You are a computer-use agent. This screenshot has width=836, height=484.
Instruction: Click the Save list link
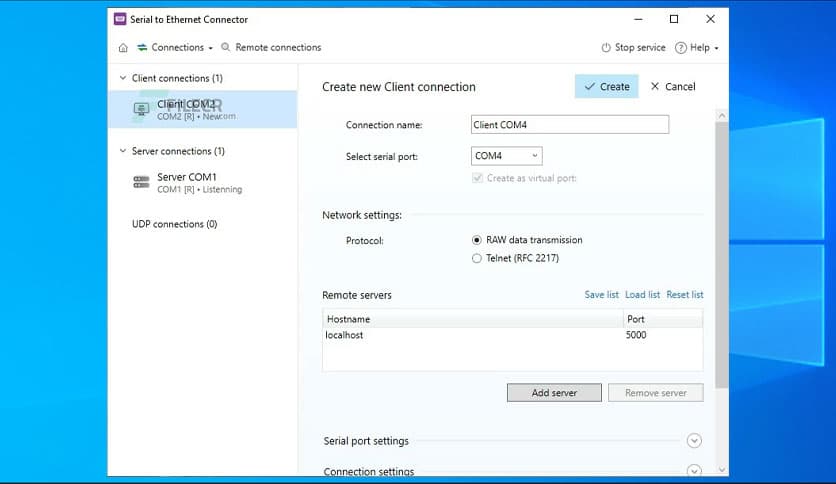click(601, 295)
